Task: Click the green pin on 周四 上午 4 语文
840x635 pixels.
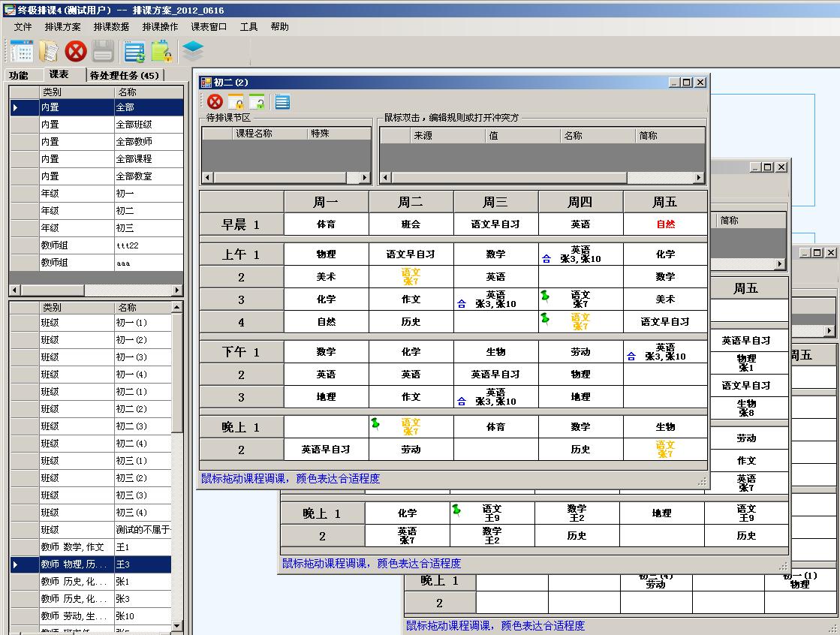Action: [545, 318]
